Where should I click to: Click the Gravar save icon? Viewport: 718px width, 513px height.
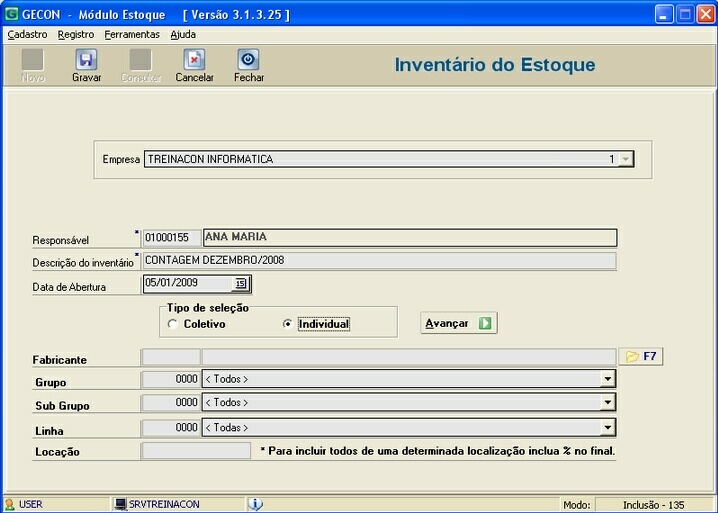coord(86,60)
